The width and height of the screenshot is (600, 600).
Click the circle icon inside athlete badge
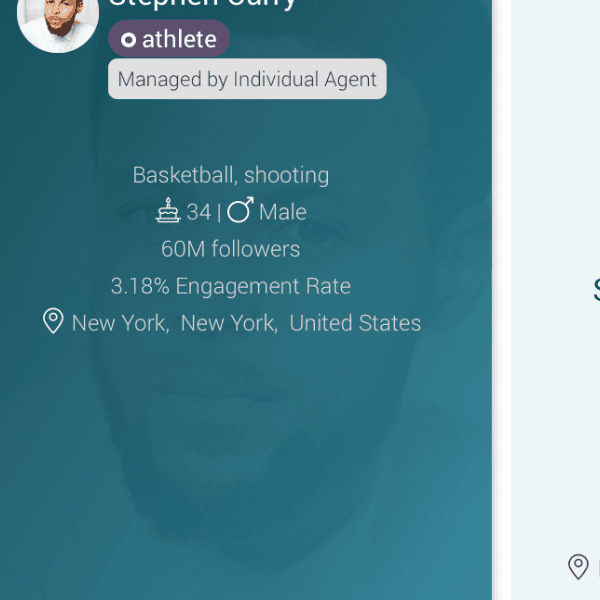click(x=128, y=40)
